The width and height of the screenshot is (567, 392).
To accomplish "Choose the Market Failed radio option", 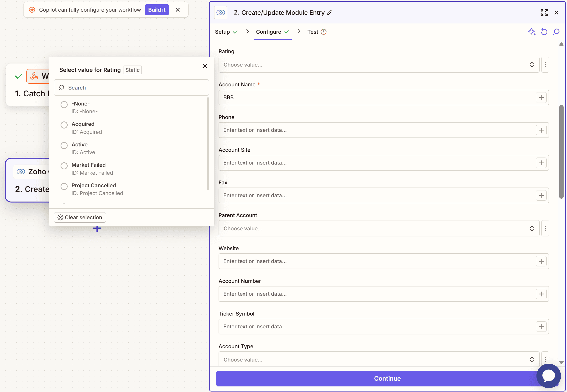I will tap(64, 166).
